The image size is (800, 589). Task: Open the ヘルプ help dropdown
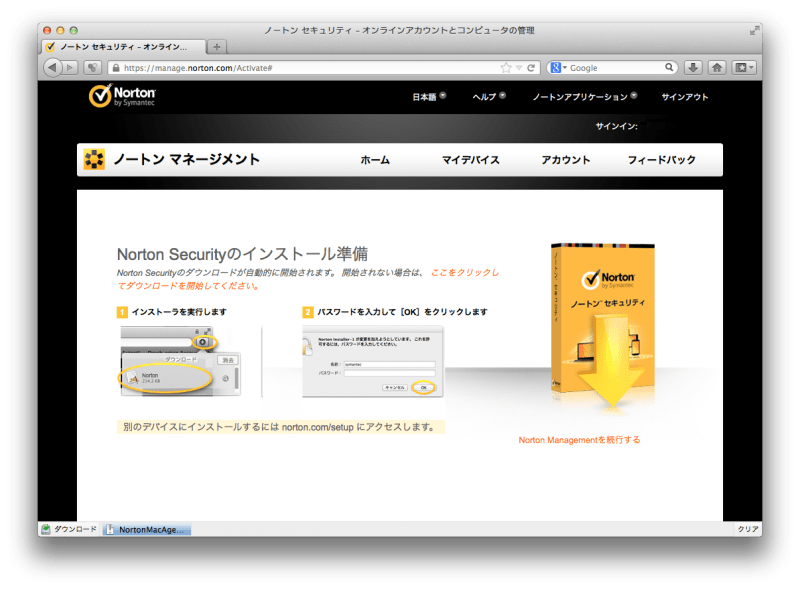pos(489,96)
